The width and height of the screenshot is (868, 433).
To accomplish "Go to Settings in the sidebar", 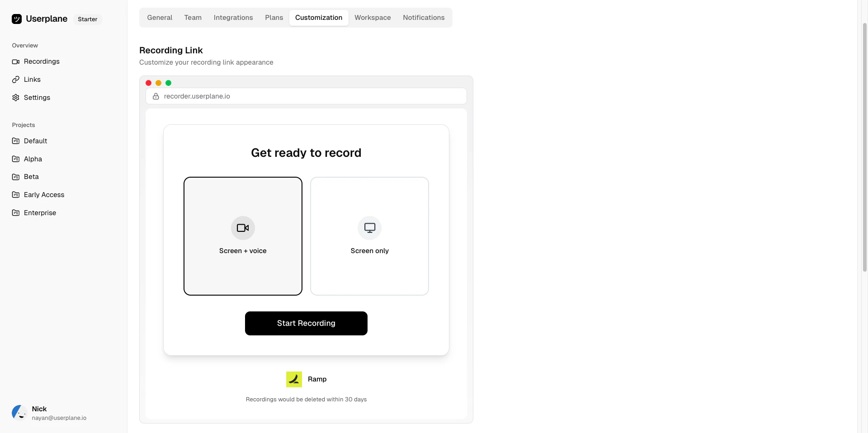I will (37, 98).
